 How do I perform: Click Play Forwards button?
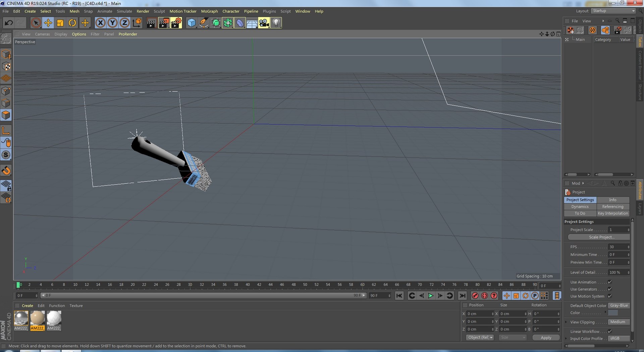point(431,296)
